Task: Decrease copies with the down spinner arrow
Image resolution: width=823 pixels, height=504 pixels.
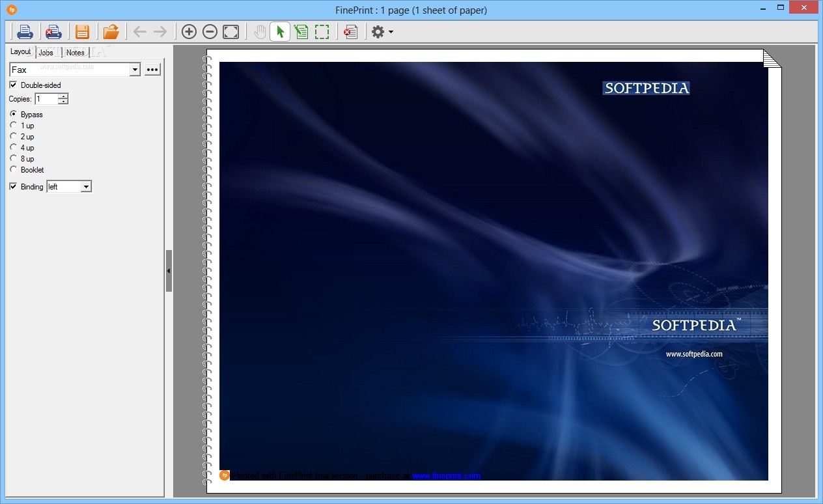Action: coord(63,102)
